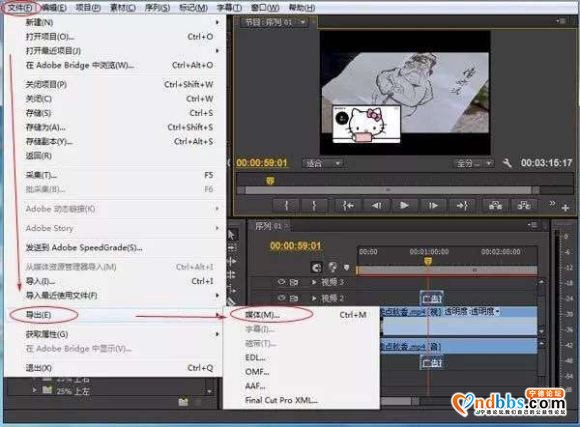Click the timeline yellow playhead on ruler
Screen dimensions: 580x427
[428, 261]
